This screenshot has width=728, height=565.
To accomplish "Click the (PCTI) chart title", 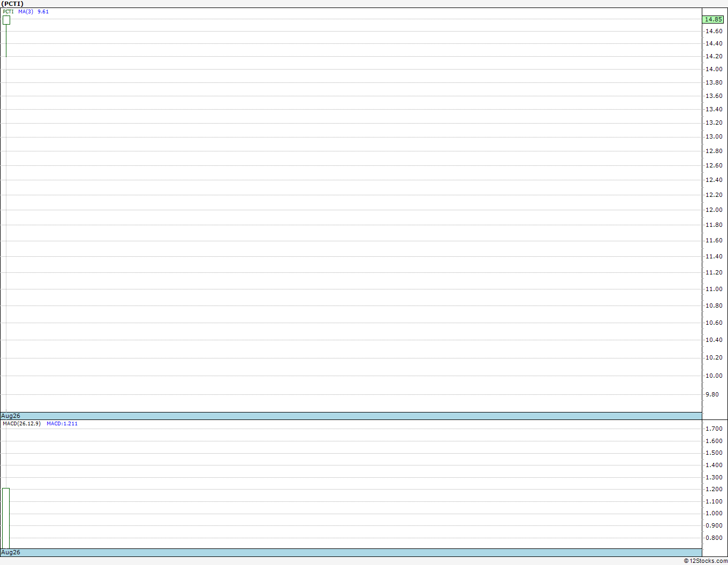I will pos(12,4).
